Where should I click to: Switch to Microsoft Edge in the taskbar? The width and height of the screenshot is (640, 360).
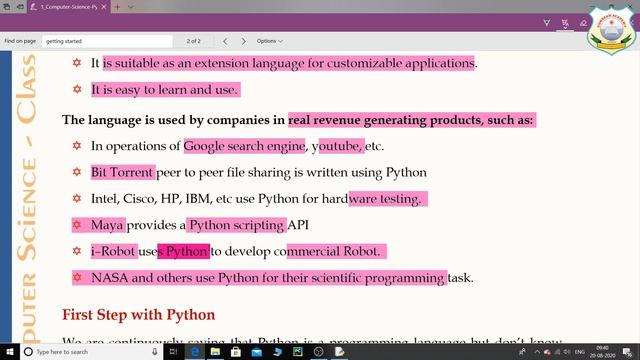tap(195, 351)
